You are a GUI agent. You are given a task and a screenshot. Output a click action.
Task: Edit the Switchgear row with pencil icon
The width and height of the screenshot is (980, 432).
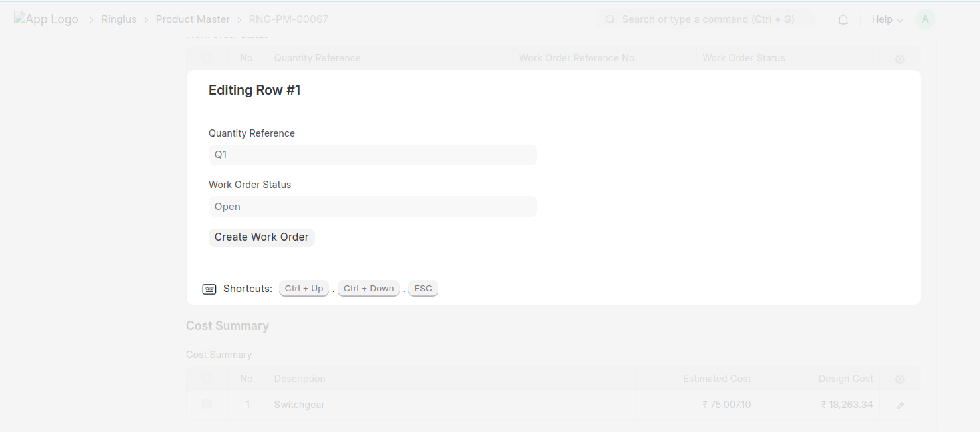click(900, 405)
